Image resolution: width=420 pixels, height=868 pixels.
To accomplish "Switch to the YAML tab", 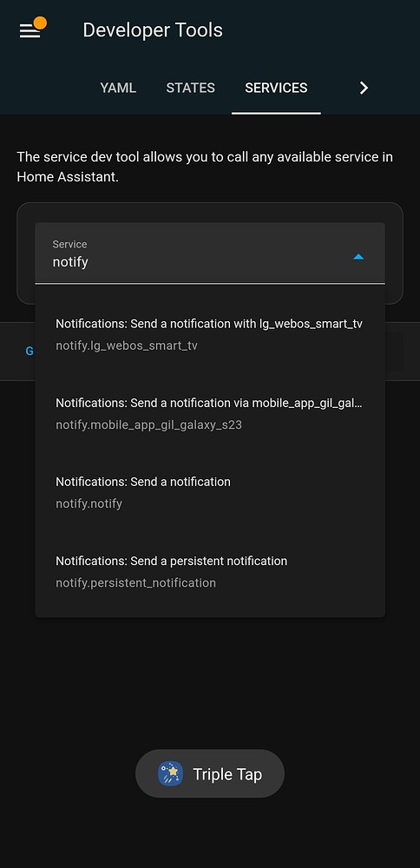I will [x=118, y=88].
